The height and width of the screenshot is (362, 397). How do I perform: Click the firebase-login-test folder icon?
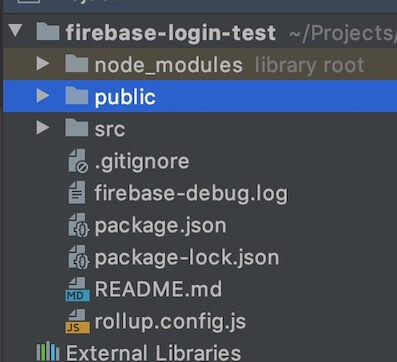48,31
